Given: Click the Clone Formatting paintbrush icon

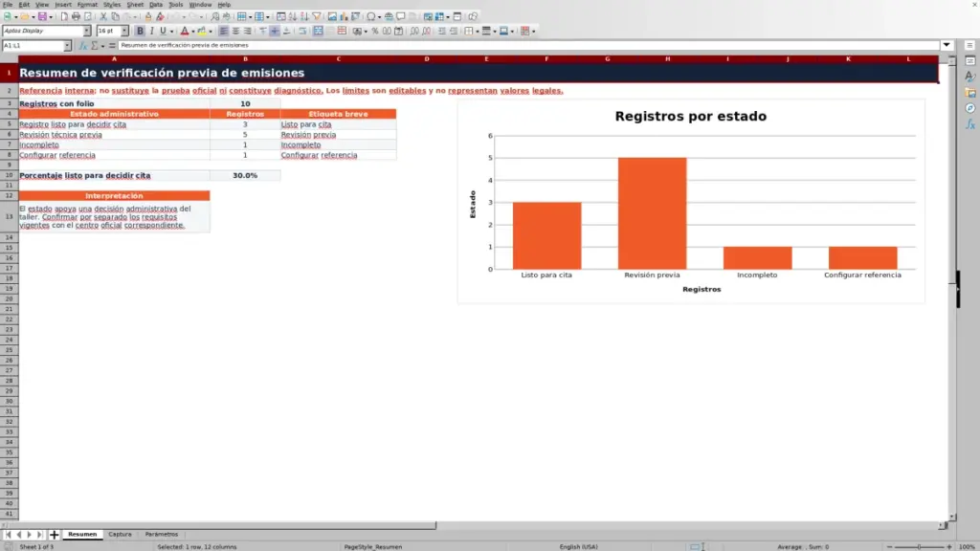Looking at the screenshot, I should 148,17.
